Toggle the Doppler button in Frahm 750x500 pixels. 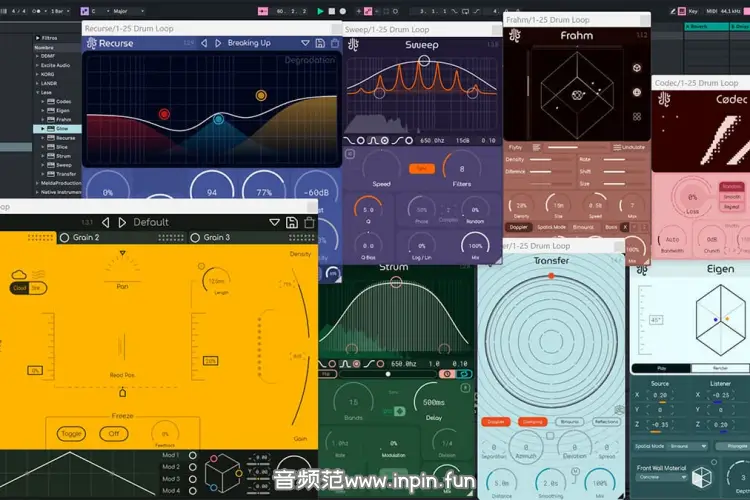coord(518,227)
